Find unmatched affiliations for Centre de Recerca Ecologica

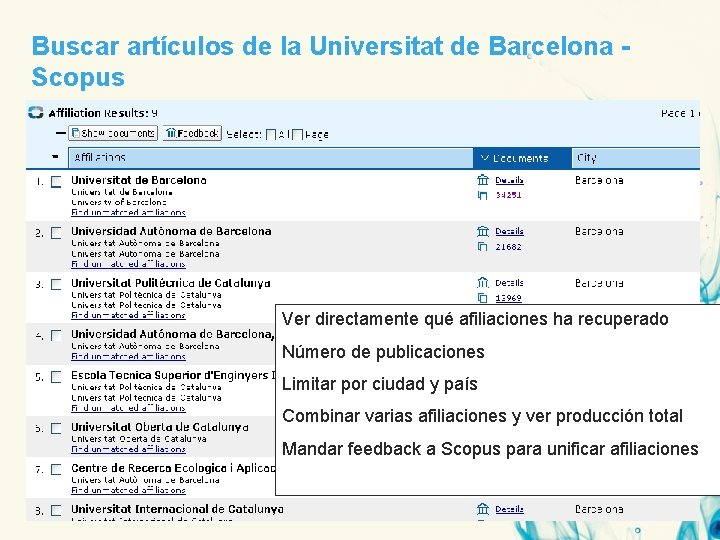(x=128, y=490)
